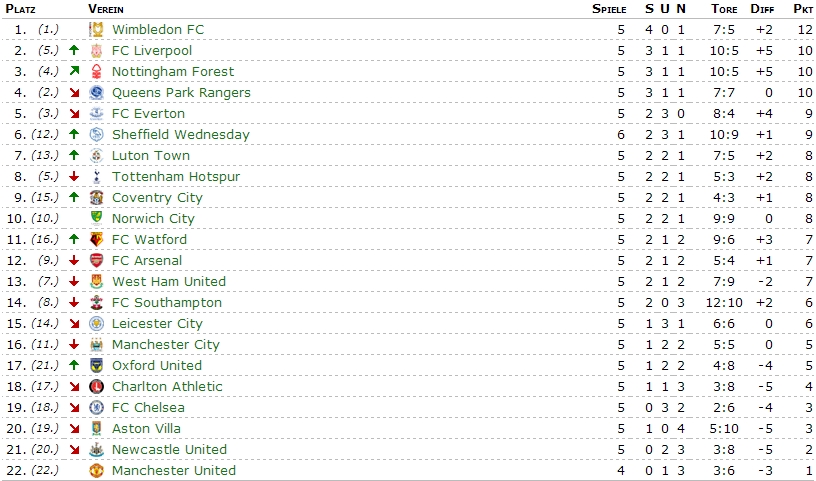Click the Norwich City canary crest
The image size is (816, 481).
point(96,218)
